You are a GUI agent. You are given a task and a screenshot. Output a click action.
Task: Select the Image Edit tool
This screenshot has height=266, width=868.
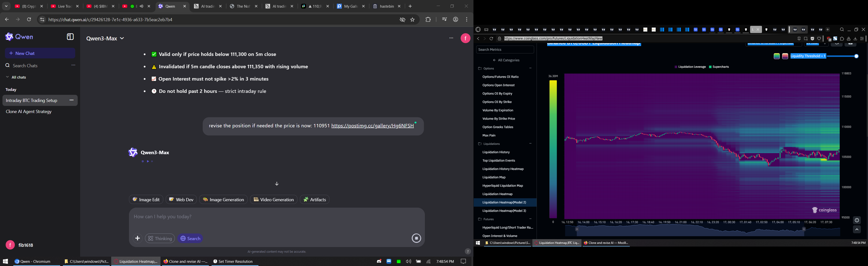(146, 200)
